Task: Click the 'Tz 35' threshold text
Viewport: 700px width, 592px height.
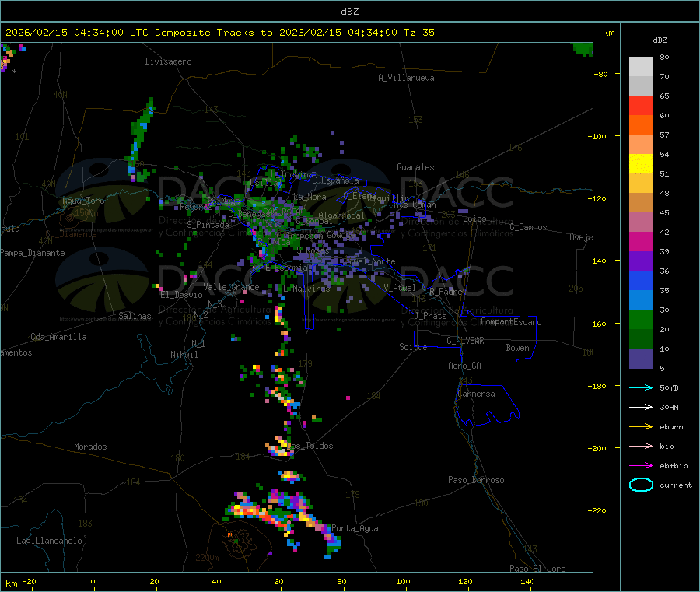Action: click(x=418, y=33)
